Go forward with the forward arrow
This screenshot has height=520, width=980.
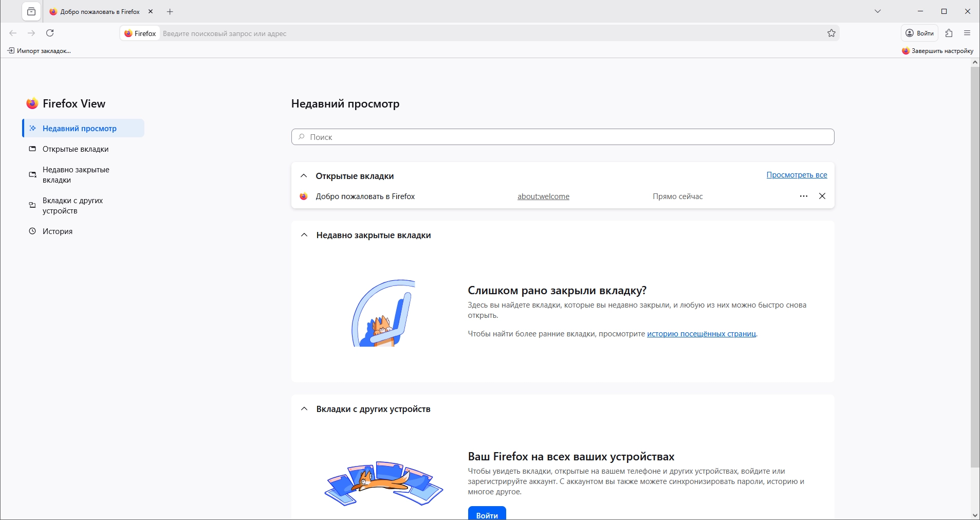point(31,33)
